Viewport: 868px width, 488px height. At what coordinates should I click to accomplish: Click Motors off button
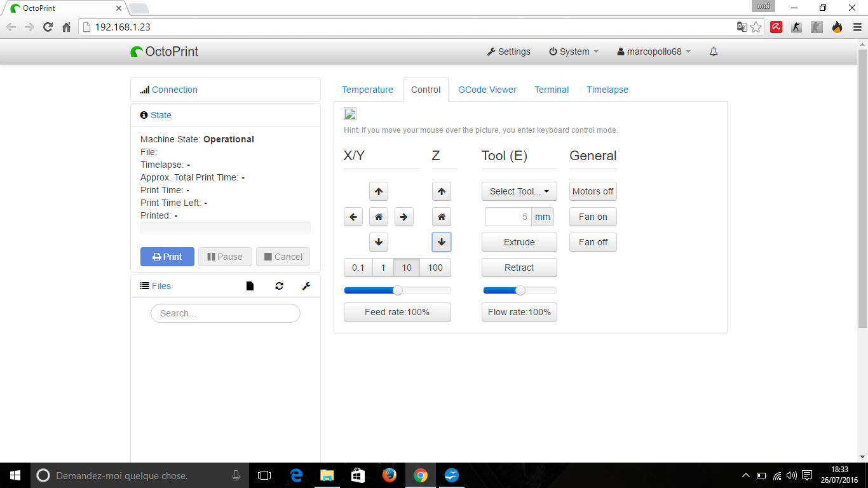tap(593, 191)
